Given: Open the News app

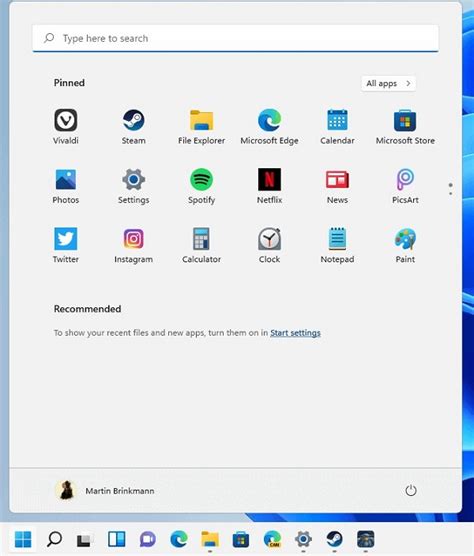Looking at the screenshot, I should (337, 187).
